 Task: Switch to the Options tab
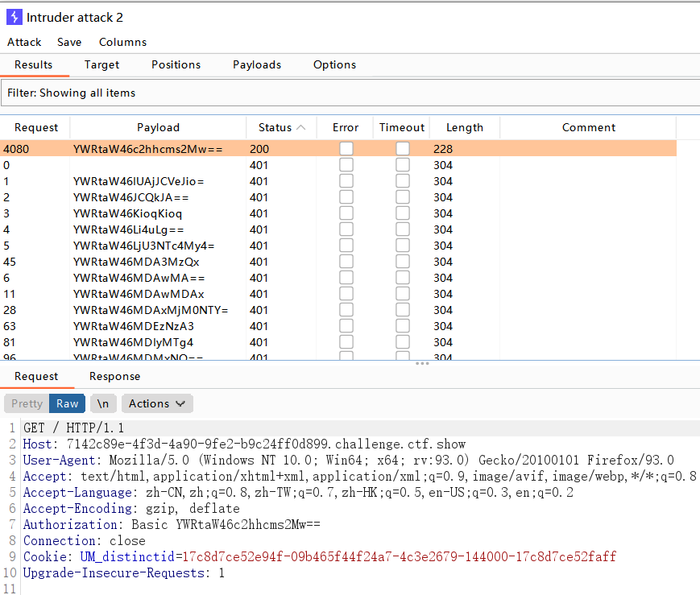coord(335,64)
